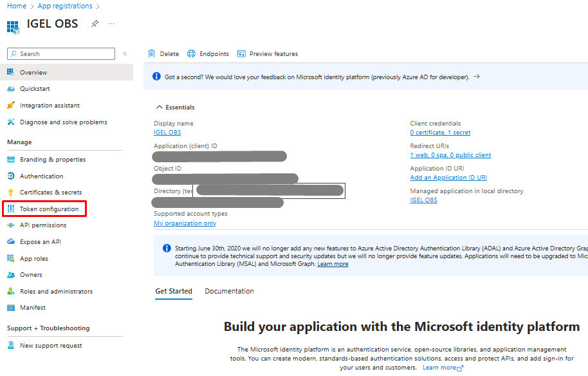Click the pin icon next to IGEL OBS
This screenshot has height=376, width=588.
coord(95,24)
